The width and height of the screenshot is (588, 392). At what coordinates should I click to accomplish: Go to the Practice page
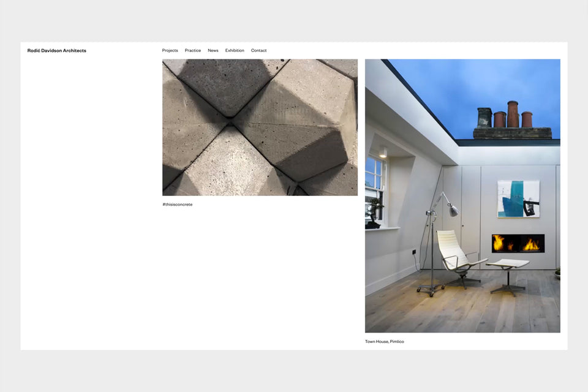pyautogui.click(x=193, y=51)
